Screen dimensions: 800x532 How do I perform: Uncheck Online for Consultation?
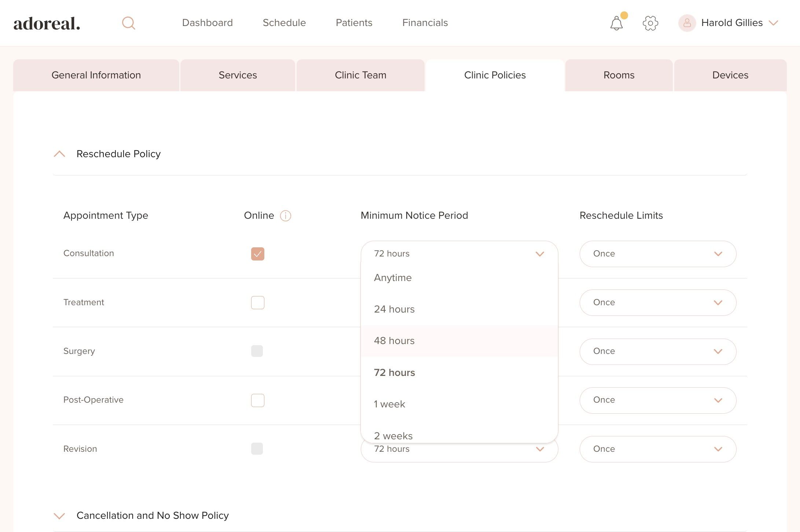point(257,254)
